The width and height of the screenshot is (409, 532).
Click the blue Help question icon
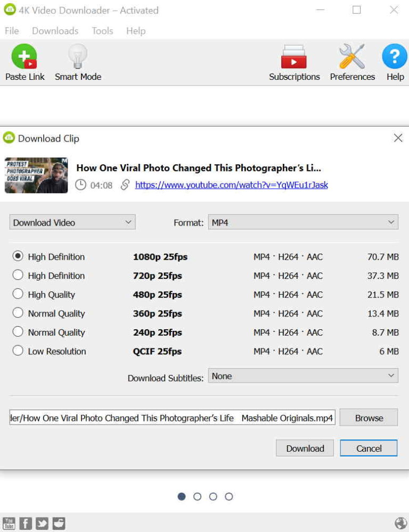pos(395,56)
